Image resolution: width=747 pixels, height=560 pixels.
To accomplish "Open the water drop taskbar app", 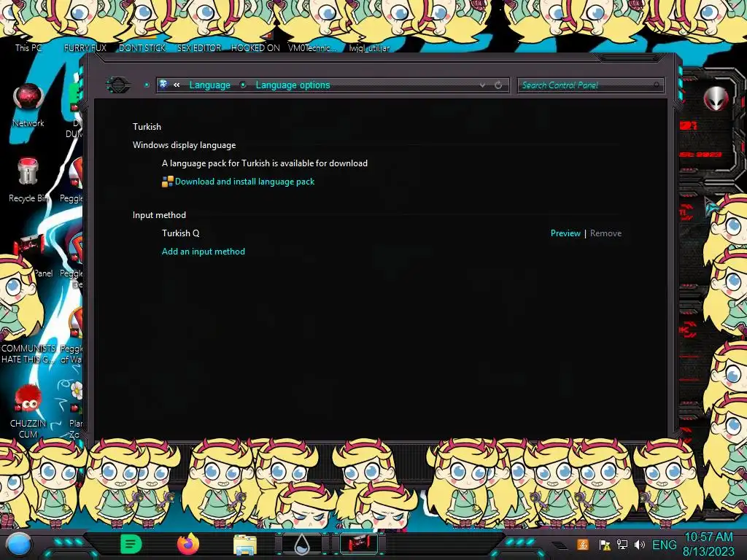I will [x=302, y=545].
